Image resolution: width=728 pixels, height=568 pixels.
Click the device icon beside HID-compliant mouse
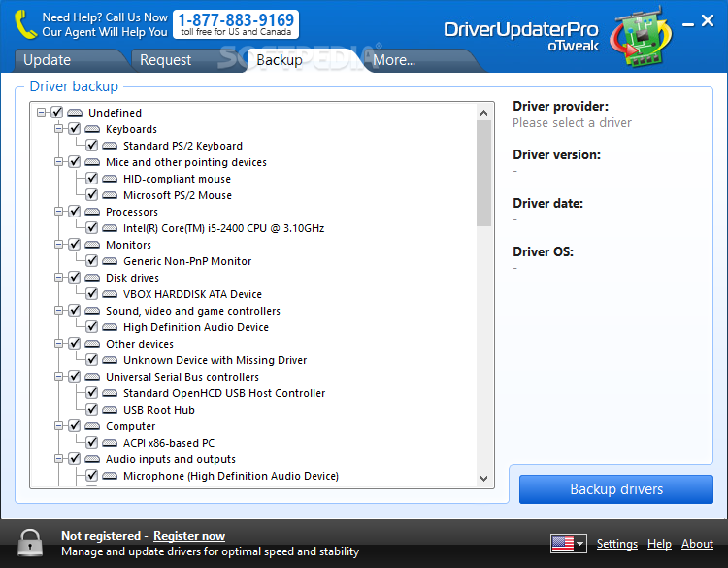point(110,179)
